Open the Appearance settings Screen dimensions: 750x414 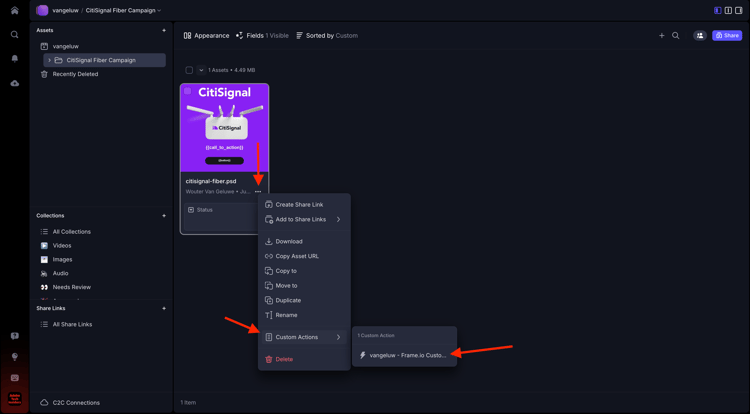coord(206,36)
